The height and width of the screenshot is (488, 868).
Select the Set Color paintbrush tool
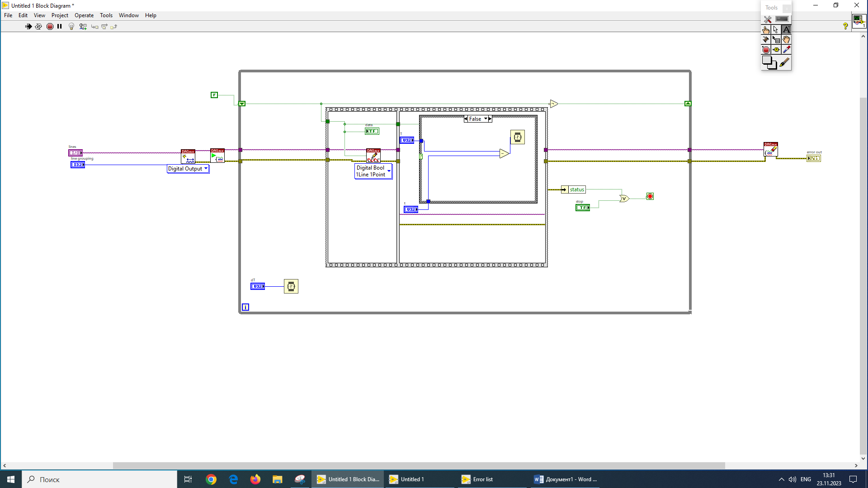(785, 62)
